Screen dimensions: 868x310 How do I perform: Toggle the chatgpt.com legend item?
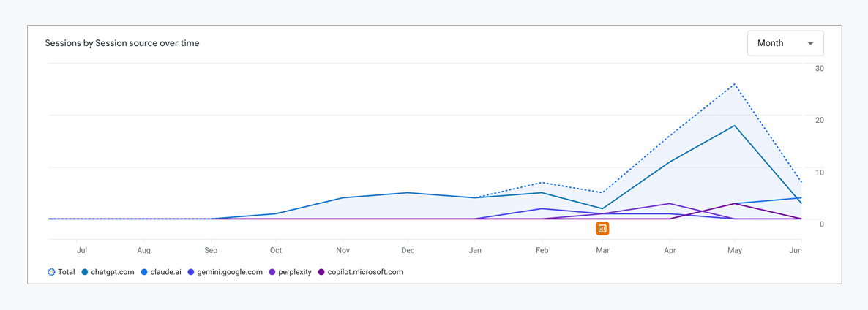click(x=108, y=272)
